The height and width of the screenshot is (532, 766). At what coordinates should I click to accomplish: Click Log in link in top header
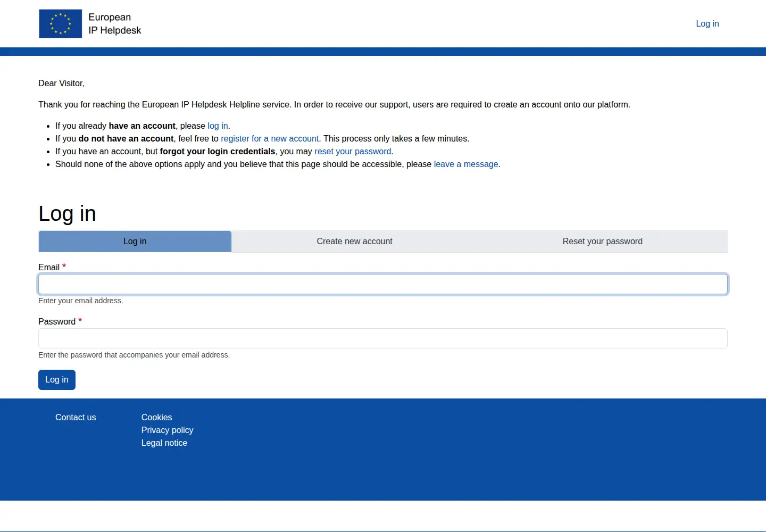point(707,23)
